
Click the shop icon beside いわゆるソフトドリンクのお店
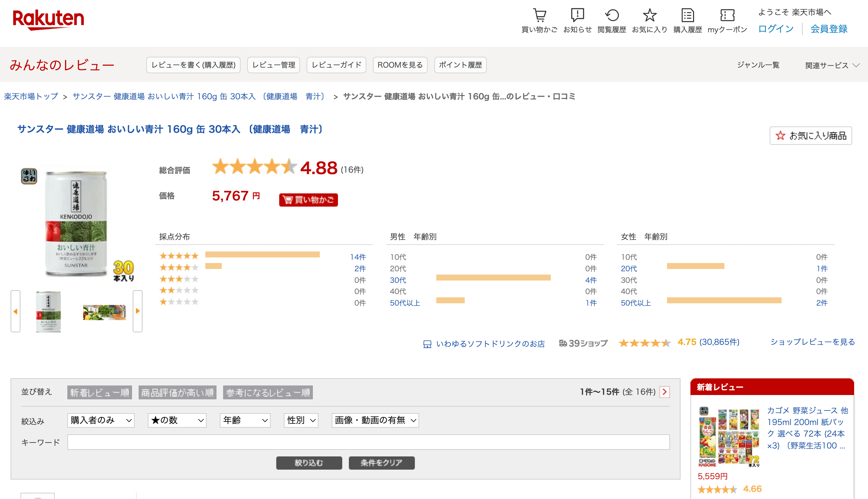pyautogui.click(x=427, y=344)
